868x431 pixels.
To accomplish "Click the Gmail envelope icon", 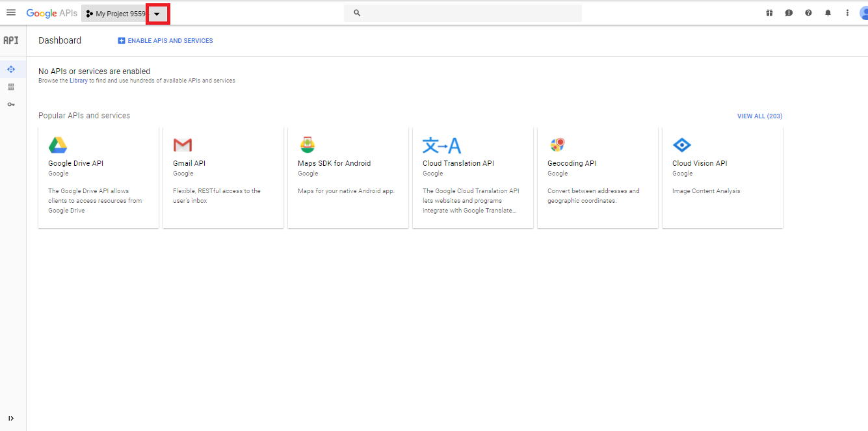I will pyautogui.click(x=183, y=145).
